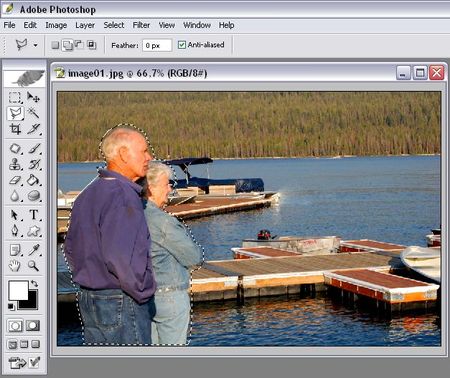Select the Eraser tool
450x378 pixels.
click(15, 180)
